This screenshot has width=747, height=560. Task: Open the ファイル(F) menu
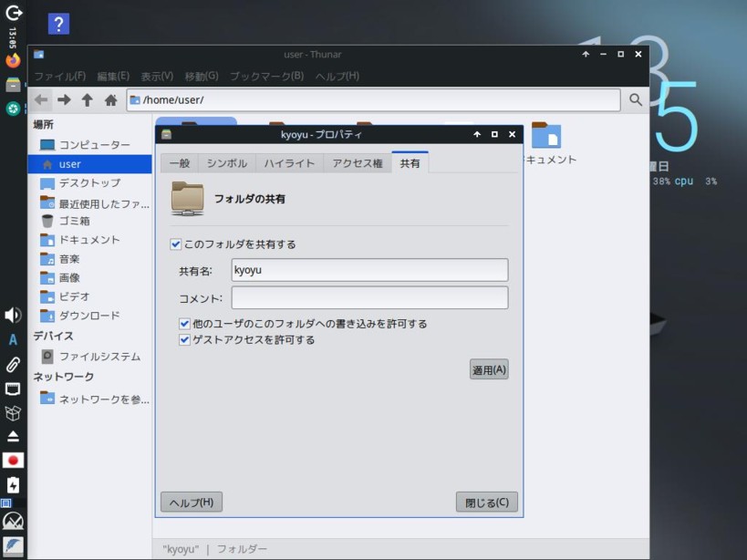(59, 77)
